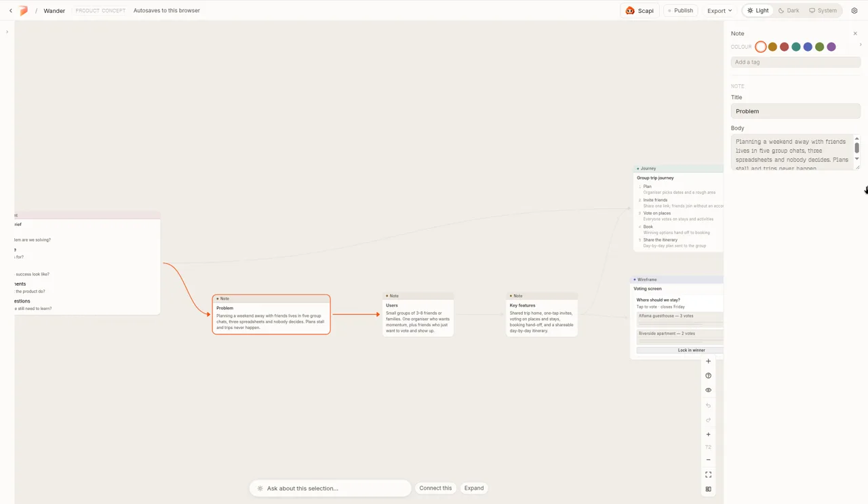Zoom out with the minus icon
This screenshot has height=504, width=868.
click(708, 460)
